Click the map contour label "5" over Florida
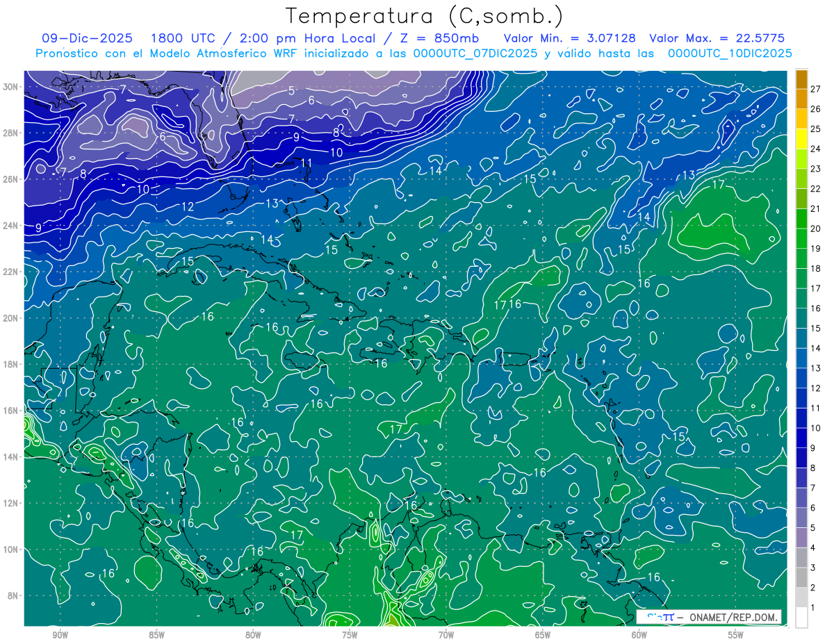Viewport: 834px width, 644px height. [x=292, y=90]
